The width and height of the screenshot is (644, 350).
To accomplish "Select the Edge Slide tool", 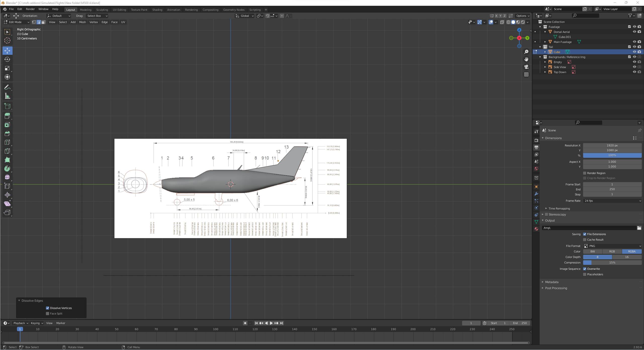I will pyautogui.click(x=7, y=186).
